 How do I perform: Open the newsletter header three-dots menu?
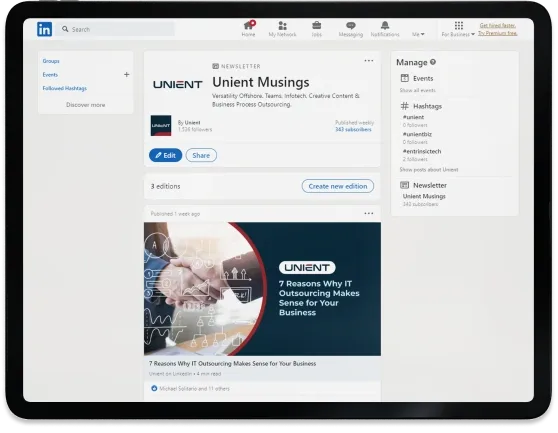(x=369, y=61)
